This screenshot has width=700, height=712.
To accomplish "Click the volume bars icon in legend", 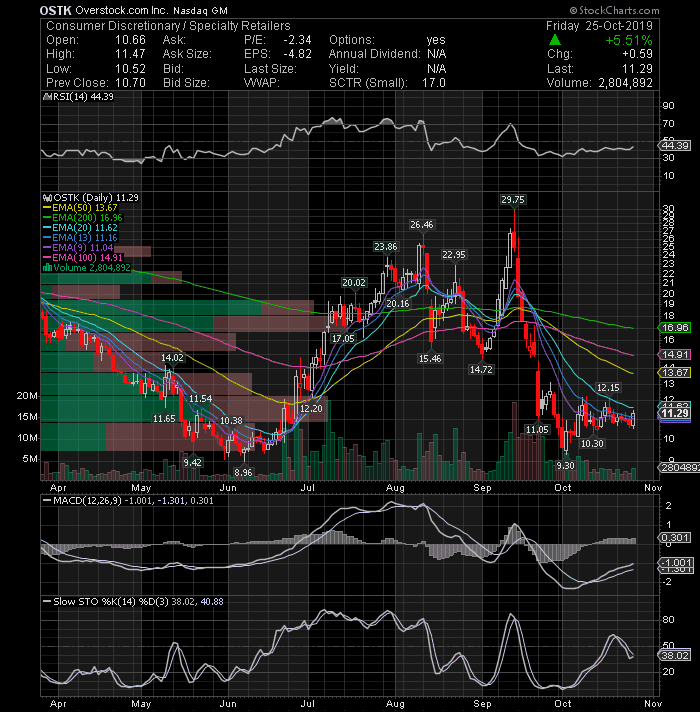I will [47, 267].
